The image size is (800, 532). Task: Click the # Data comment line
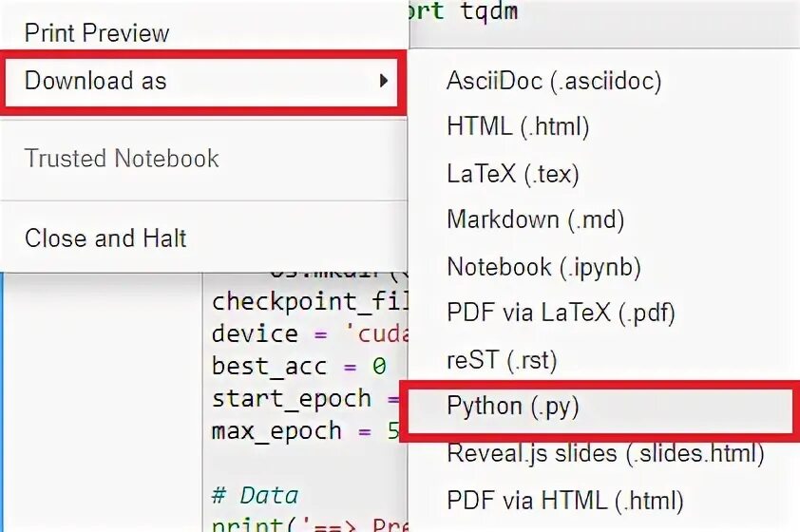click(x=255, y=495)
